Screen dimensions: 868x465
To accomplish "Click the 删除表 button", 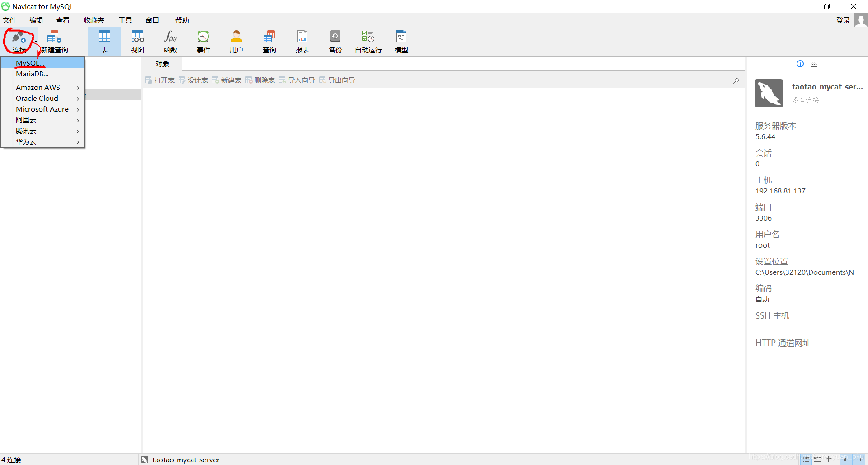I will click(260, 80).
